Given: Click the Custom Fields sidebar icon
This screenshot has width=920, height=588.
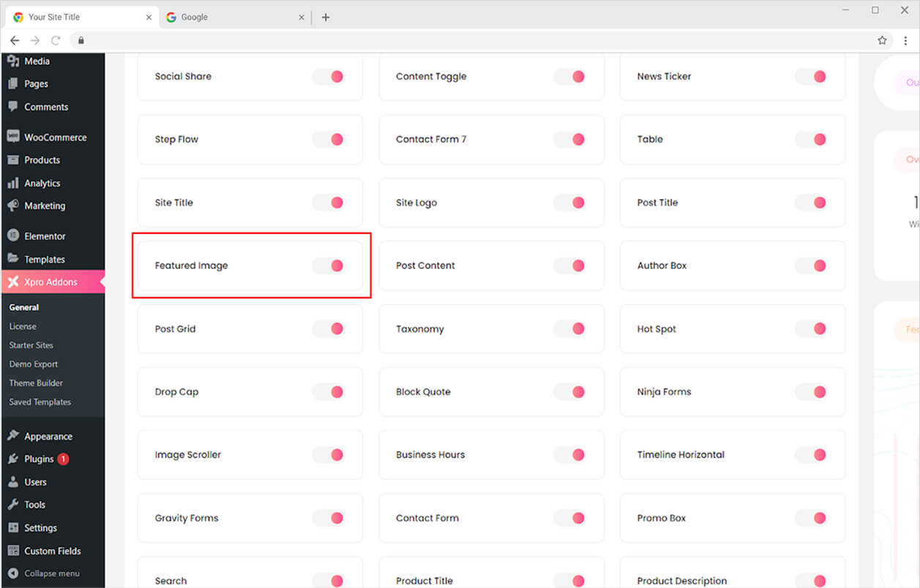Looking at the screenshot, I should point(13,551).
